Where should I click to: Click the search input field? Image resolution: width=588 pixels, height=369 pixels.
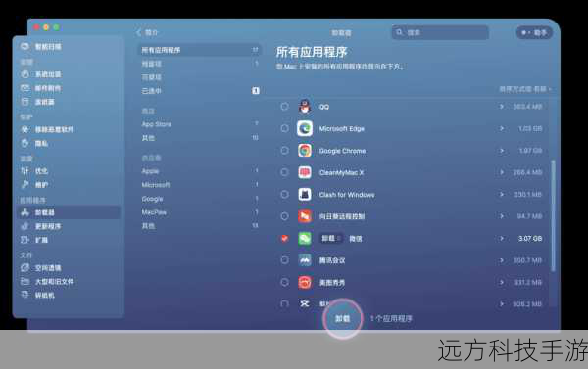pyautogui.click(x=440, y=32)
